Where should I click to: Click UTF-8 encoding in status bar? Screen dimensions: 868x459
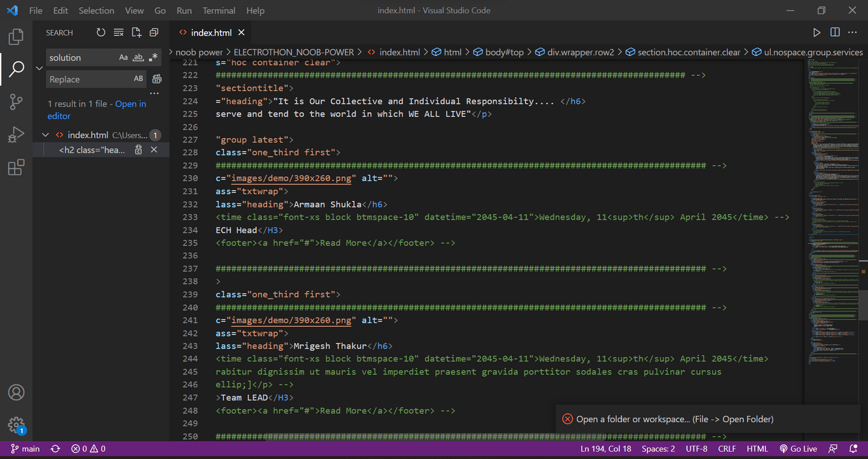click(x=696, y=449)
